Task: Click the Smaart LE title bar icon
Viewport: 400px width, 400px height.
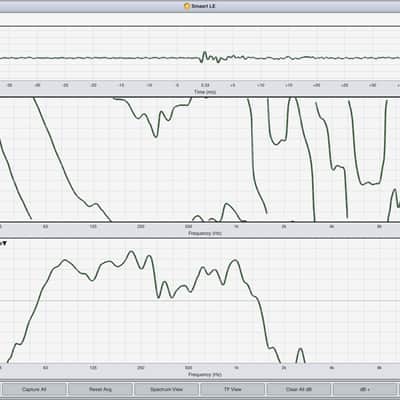Action: point(187,6)
